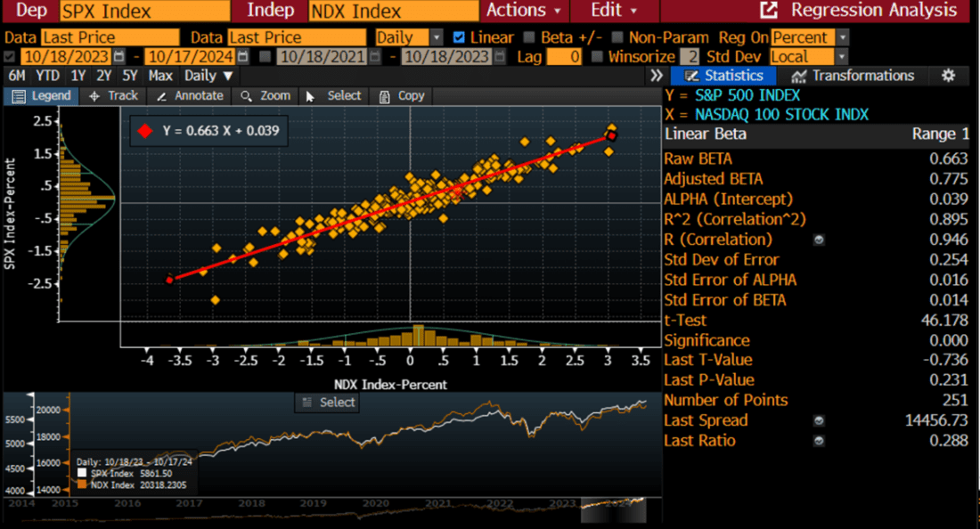This screenshot has width=980, height=529.
Task: Enable the Non-Param checkbox
Action: tap(617, 37)
